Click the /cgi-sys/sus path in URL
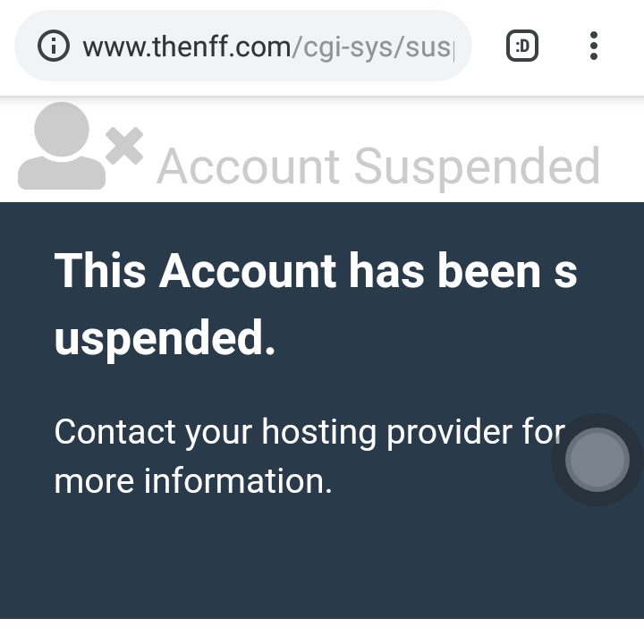 373,47
